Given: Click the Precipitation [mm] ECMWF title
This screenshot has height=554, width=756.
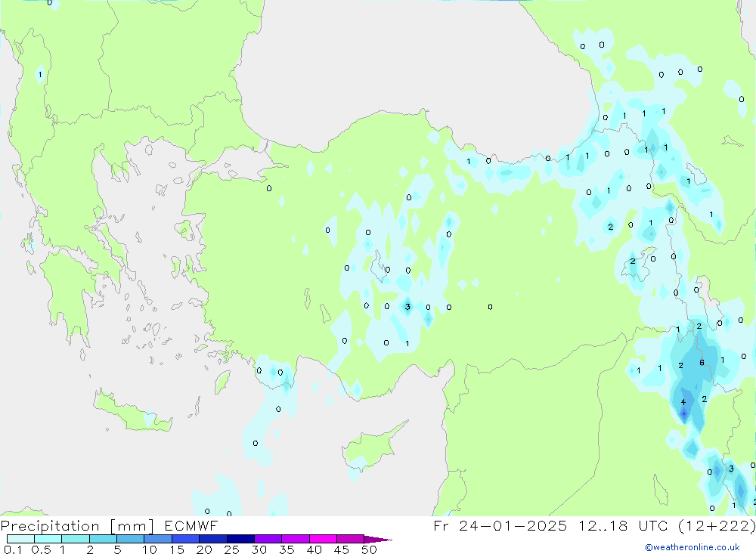Looking at the screenshot, I should (x=110, y=526).
